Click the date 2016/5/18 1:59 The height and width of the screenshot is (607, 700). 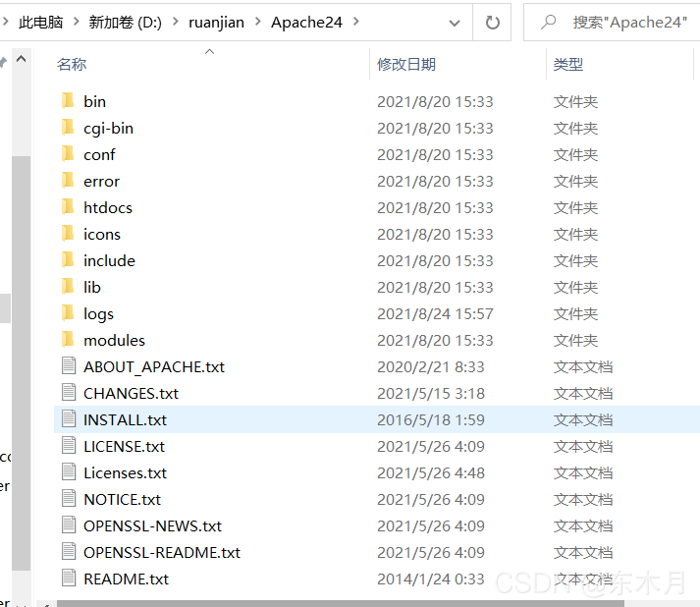coord(430,419)
